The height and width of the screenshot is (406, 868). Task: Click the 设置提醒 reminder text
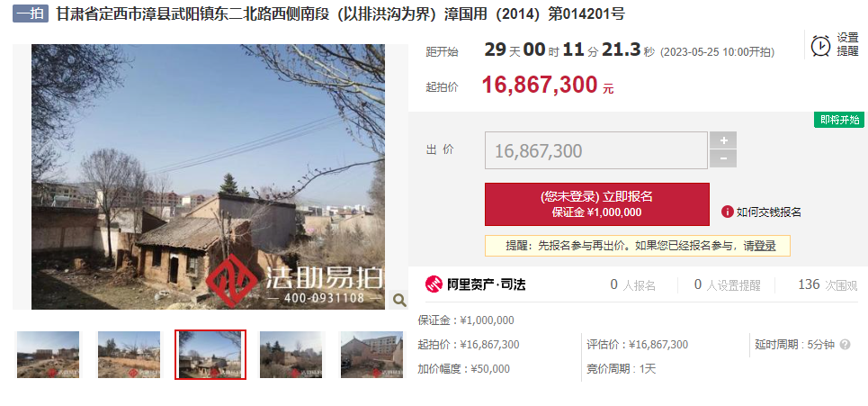(x=847, y=44)
